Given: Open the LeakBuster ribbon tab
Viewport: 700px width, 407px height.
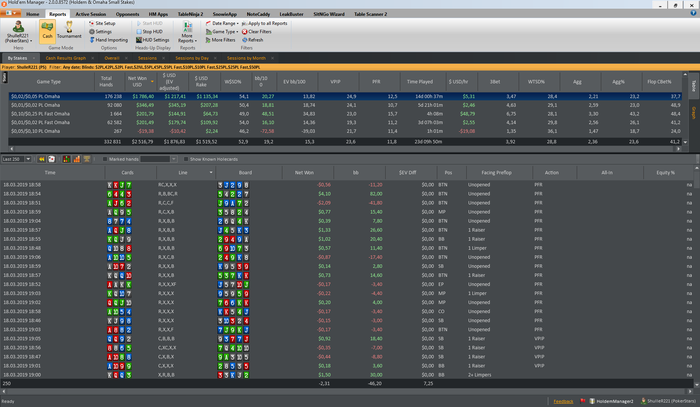Looking at the screenshot, I should 291,14.
